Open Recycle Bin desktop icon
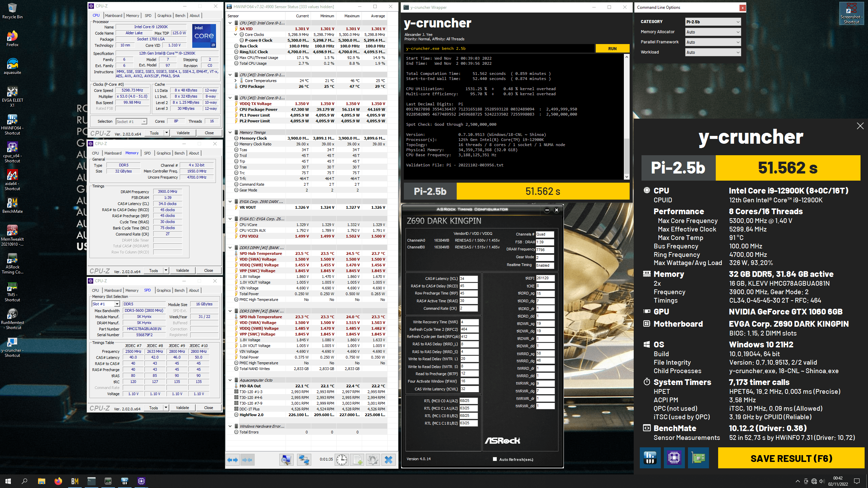This screenshot has height=488, width=868. 12,11
